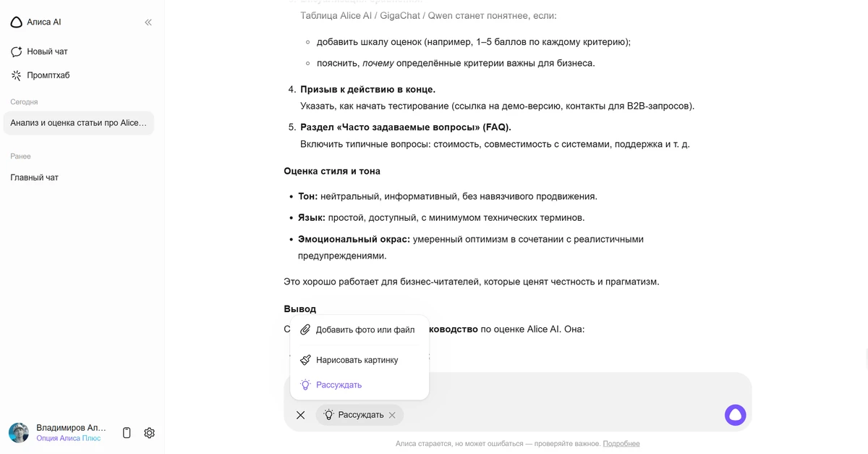The height and width of the screenshot is (454, 868).
Task: Click the paperclip attach file icon
Action: (x=305, y=329)
